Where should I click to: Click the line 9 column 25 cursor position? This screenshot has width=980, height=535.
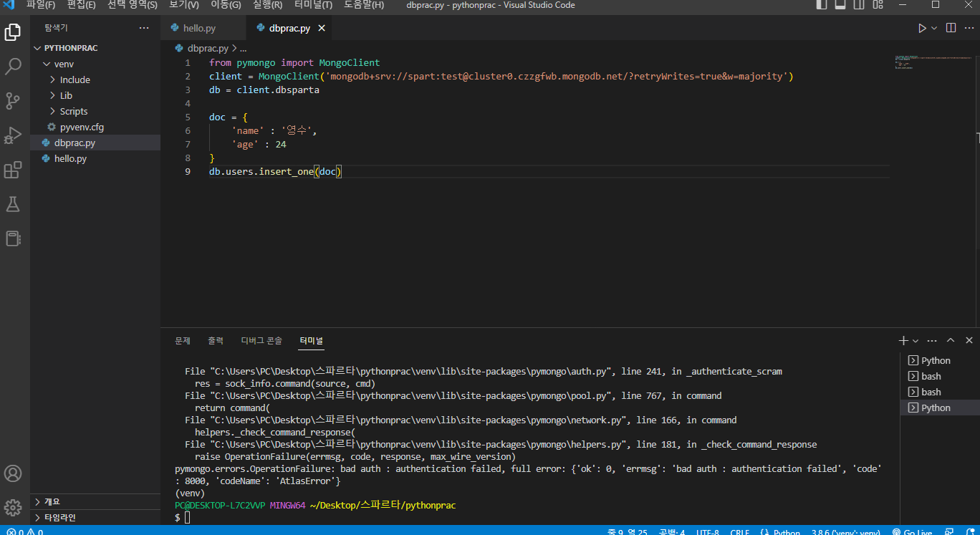point(628,532)
